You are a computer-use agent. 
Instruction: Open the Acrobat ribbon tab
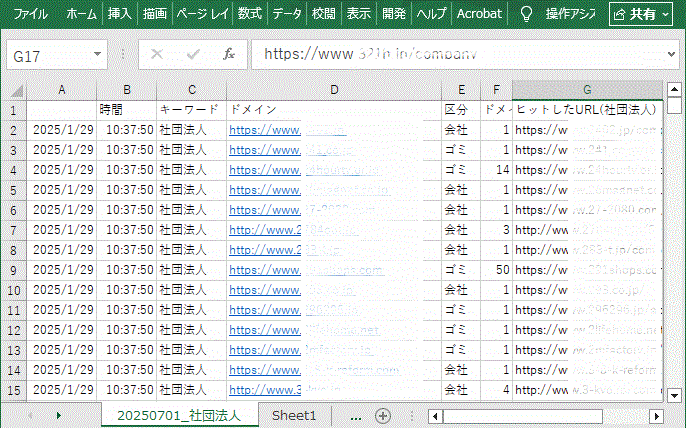click(479, 14)
